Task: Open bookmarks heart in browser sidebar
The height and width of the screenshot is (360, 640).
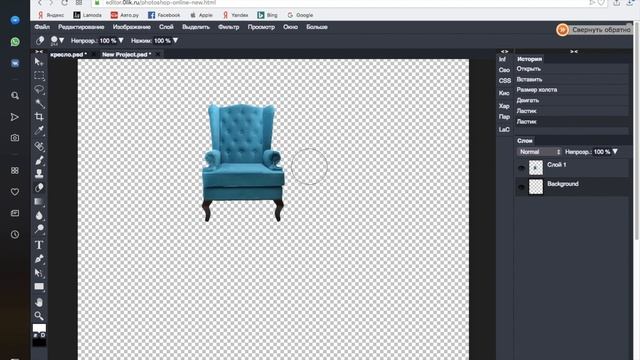Action: [x=15, y=192]
